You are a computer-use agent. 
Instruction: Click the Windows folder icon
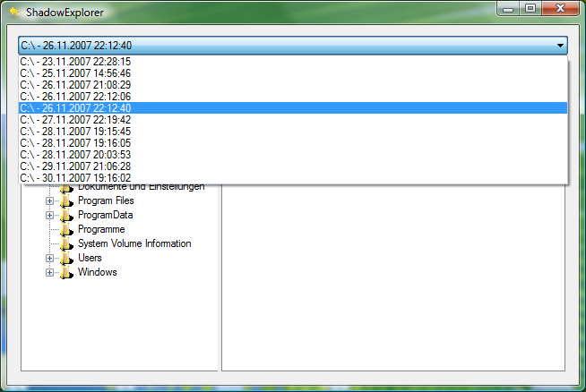[66, 273]
